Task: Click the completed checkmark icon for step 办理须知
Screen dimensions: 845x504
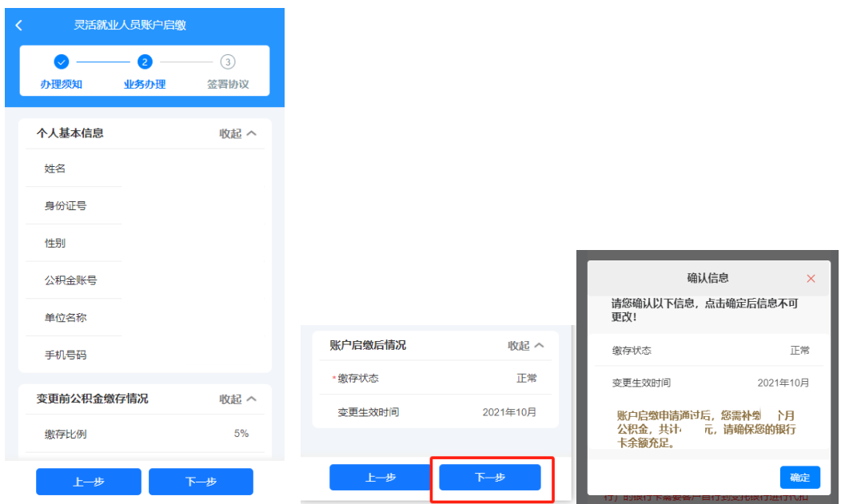Action: [x=62, y=62]
